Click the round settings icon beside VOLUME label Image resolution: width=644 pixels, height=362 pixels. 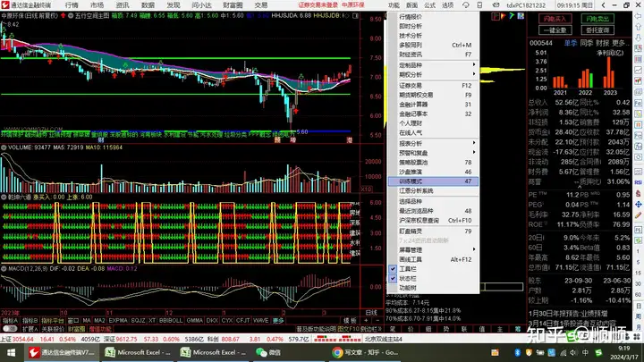click(4, 147)
